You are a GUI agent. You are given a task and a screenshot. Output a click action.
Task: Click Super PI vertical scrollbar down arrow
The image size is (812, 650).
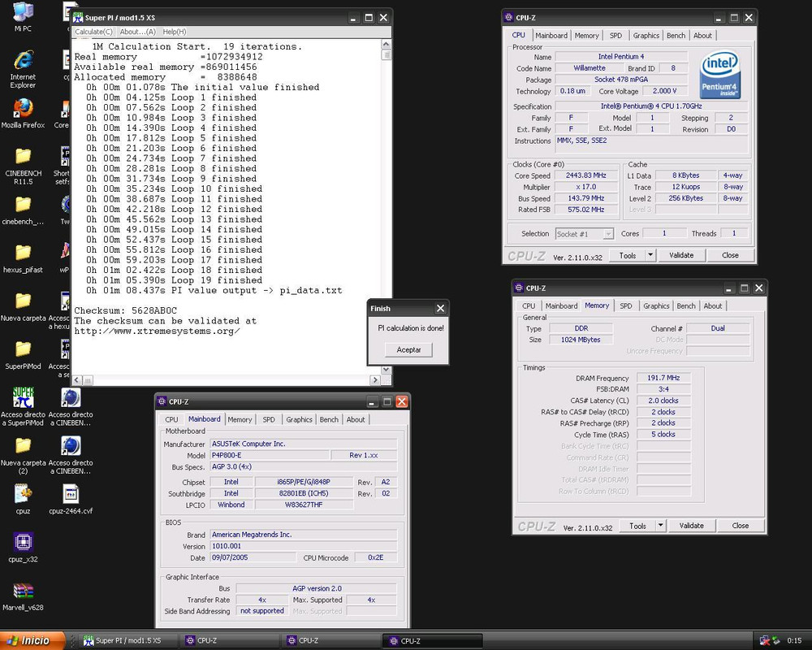[x=387, y=370]
